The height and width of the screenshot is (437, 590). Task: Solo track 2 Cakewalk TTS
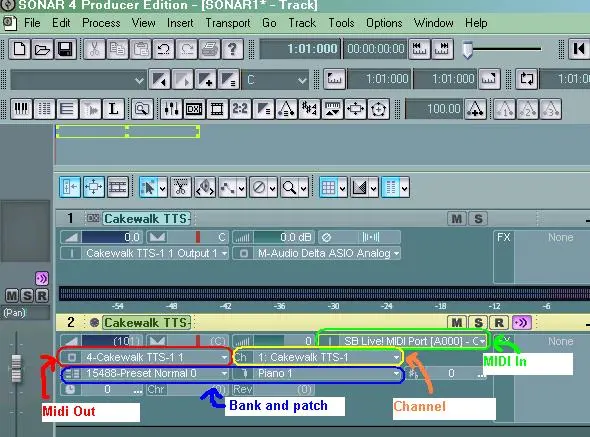point(478,323)
